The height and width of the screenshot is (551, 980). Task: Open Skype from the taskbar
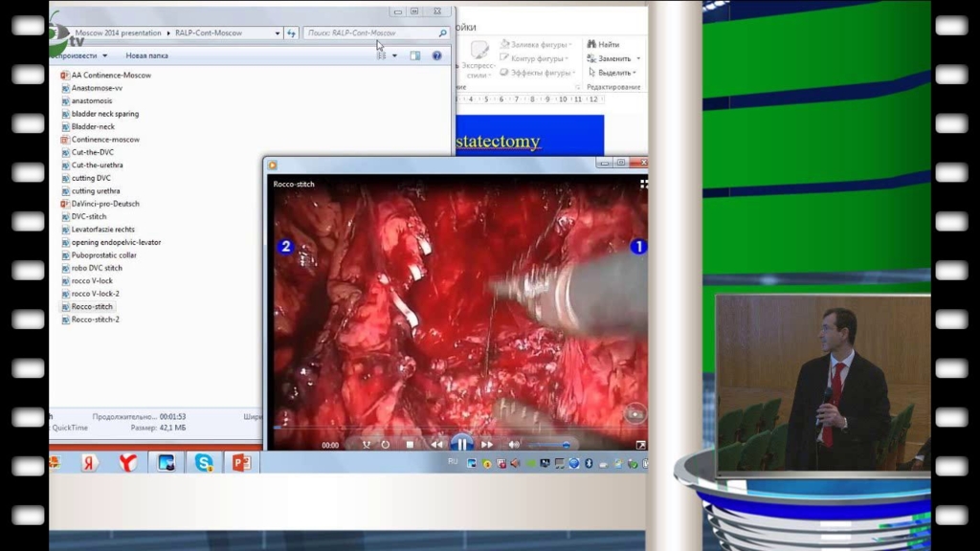[x=204, y=463]
